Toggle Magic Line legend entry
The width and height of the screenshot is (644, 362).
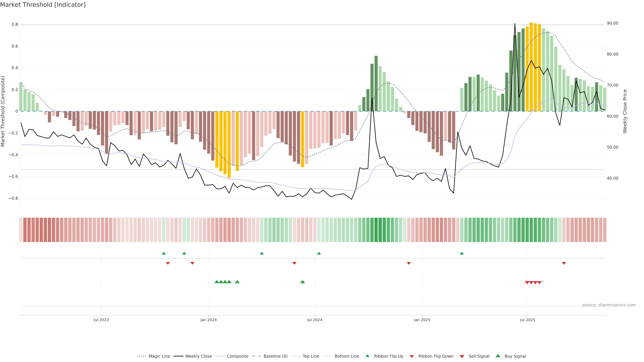click(159, 356)
